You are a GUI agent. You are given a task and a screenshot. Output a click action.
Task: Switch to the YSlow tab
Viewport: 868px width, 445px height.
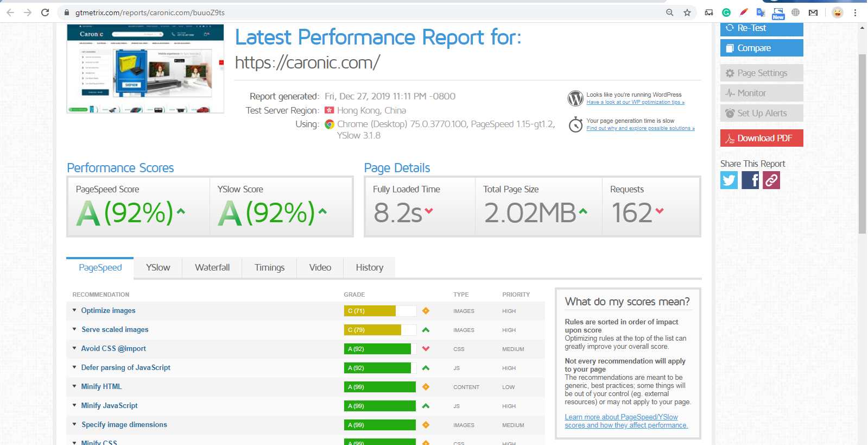click(x=158, y=267)
